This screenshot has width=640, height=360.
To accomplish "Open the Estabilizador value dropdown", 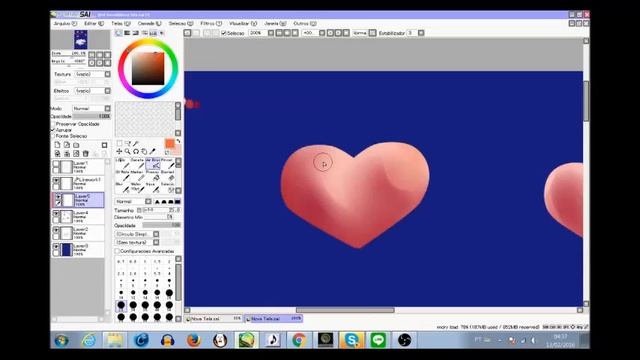I will pos(421,33).
